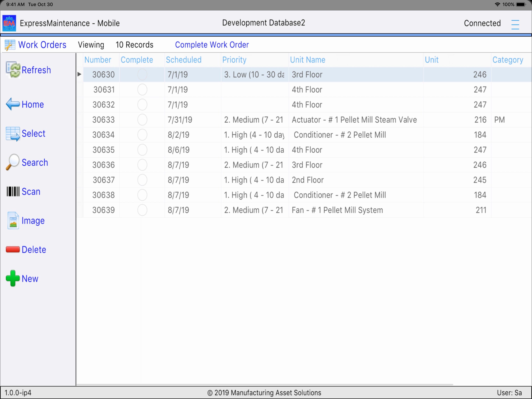Toggle Complete circle for work order 30639
The image size is (532, 399).
(142, 210)
